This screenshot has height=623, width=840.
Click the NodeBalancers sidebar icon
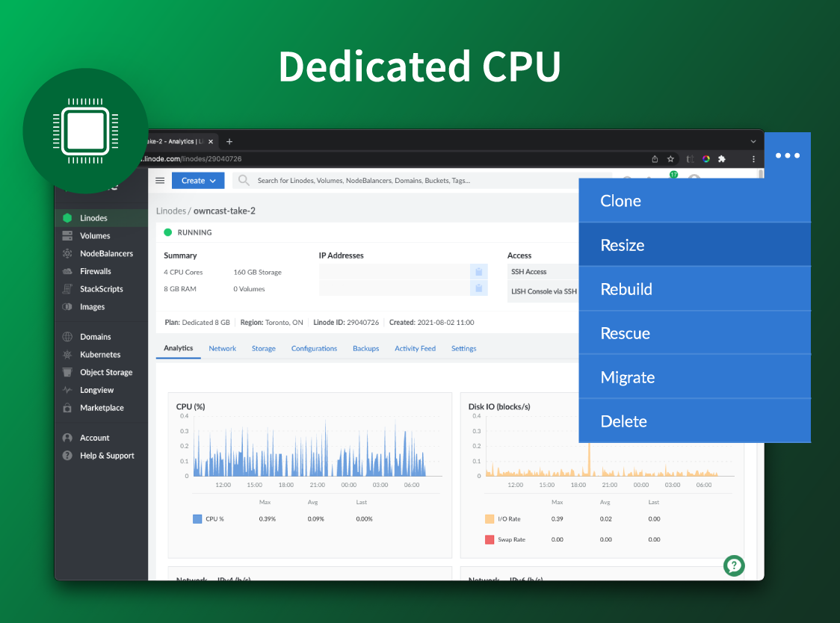[x=68, y=253]
